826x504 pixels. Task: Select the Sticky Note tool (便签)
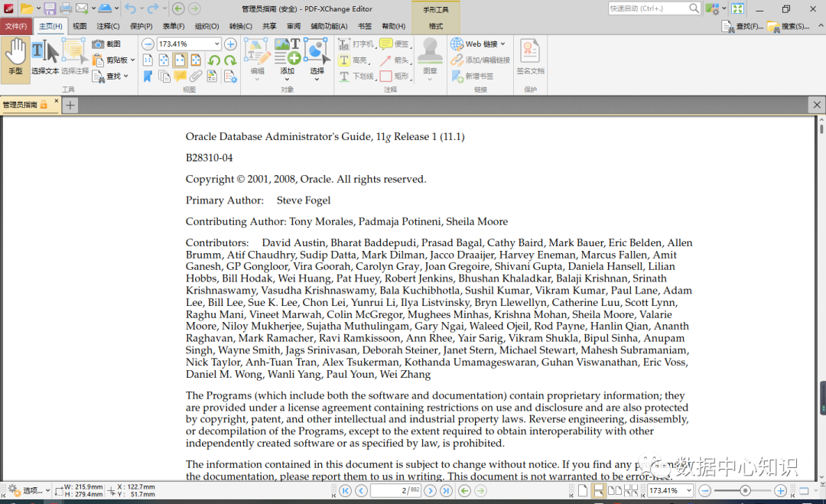tap(394, 44)
